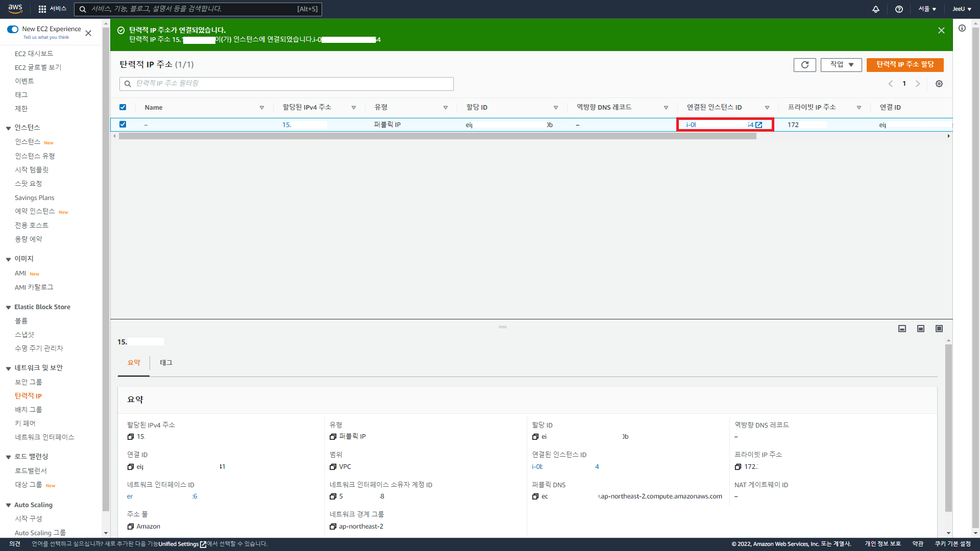This screenshot has width=980, height=551.
Task: Open 보안 그룹 in the sidebar
Action: (x=29, y=382)
